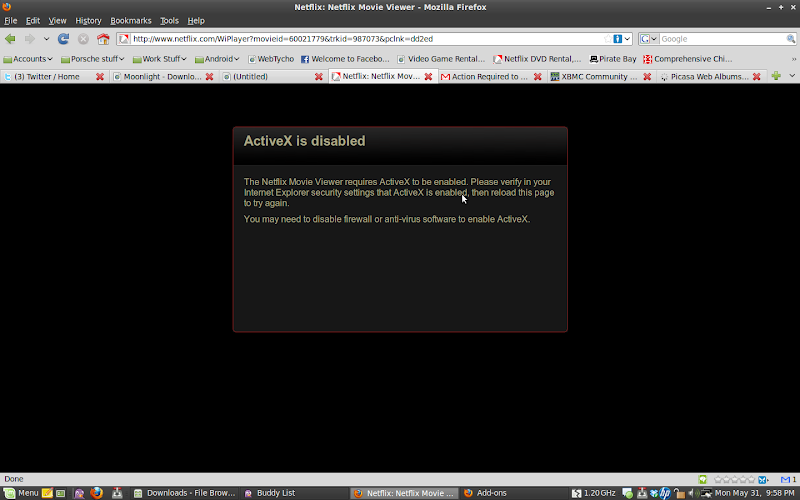Open the address bar history dropdown
Viewport: 800px width, 500px height.
point(627,39)
